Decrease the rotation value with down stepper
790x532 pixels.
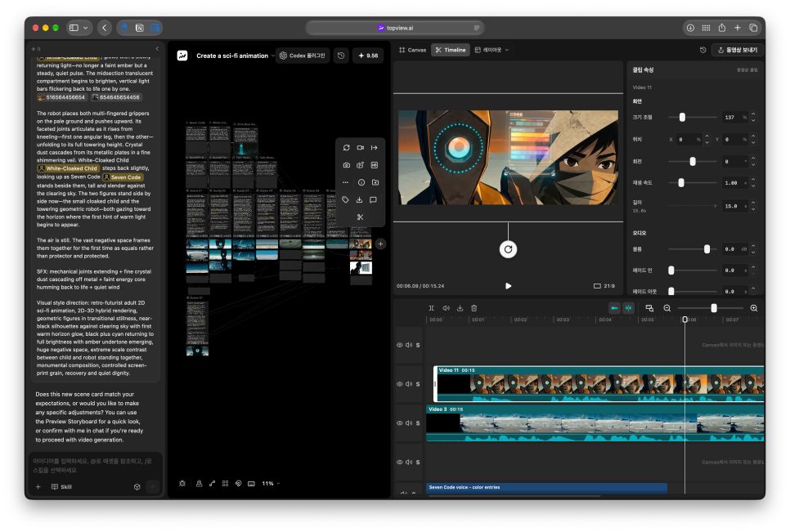753,164
